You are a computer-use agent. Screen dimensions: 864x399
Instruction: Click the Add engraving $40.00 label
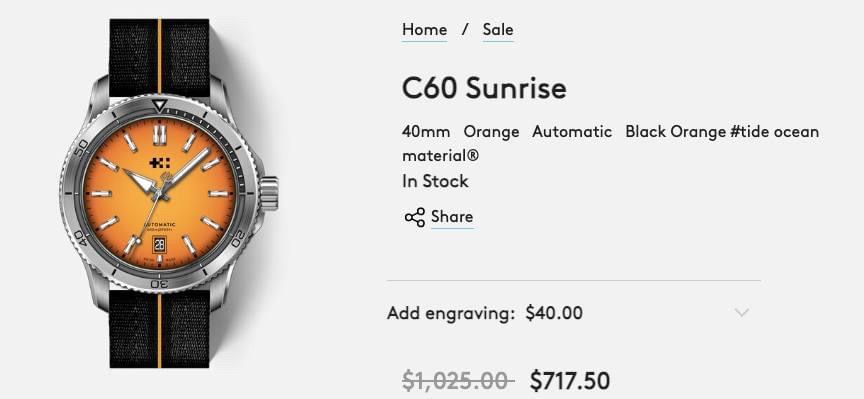tap(484, 313)
